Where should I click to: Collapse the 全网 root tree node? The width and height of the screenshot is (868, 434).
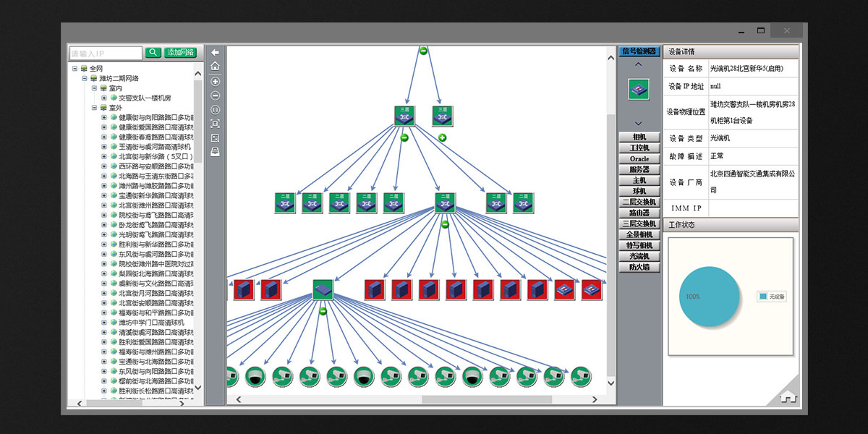point(75,69)
